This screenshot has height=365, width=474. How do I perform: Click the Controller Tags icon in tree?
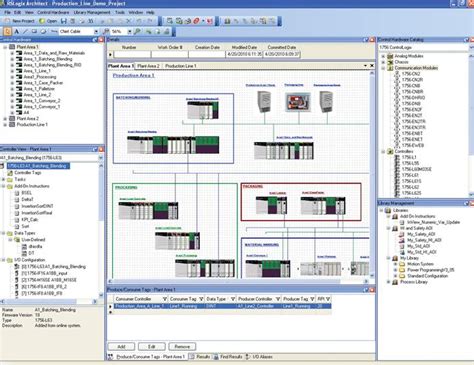pos(10,173)
